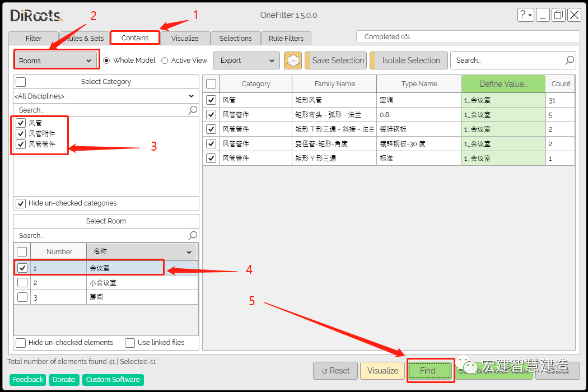Screen dimensions: 588x392
Task: Click the green Define Value column header
Action: 503,84
